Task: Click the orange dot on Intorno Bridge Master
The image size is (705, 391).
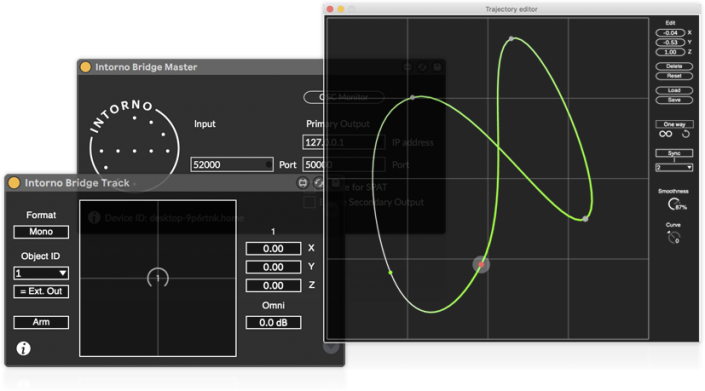Action: [x=85, y=67]
